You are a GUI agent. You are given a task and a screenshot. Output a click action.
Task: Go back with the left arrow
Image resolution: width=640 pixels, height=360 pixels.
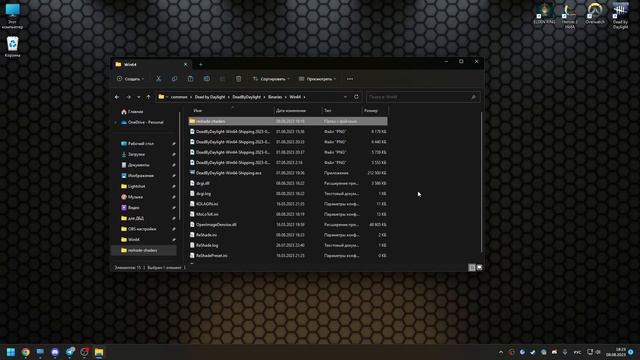click(x=117, y=97)
